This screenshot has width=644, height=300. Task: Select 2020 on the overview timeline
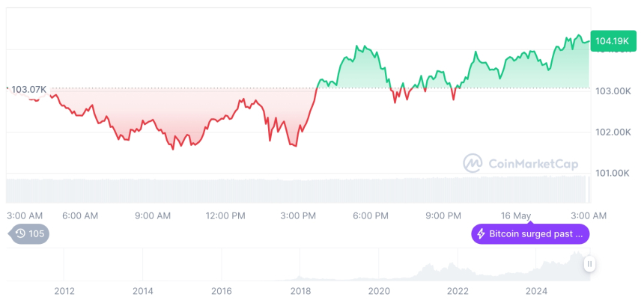(x=379, y=291)
